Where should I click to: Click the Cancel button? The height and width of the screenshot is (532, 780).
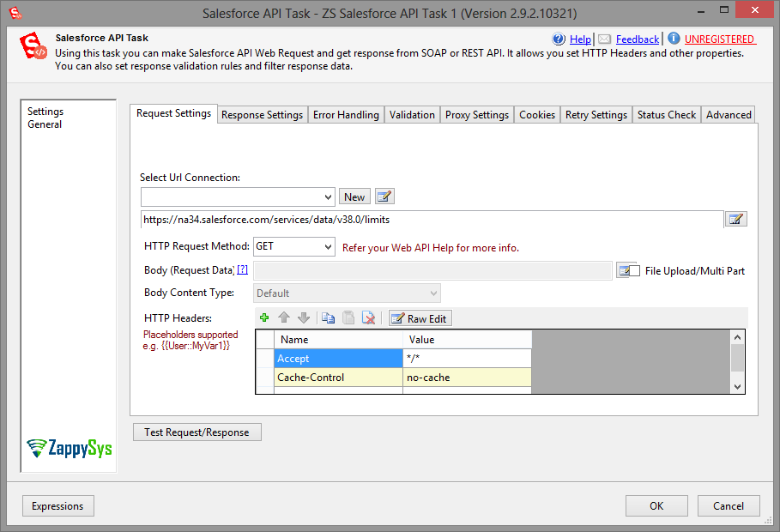[x=729, y=505]
